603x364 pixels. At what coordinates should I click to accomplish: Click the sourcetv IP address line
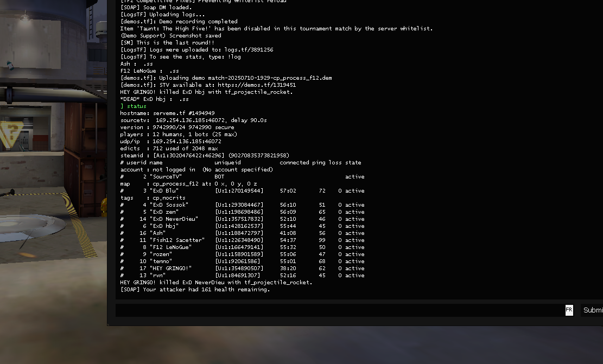pyautogui.click(x=193, y=120)
